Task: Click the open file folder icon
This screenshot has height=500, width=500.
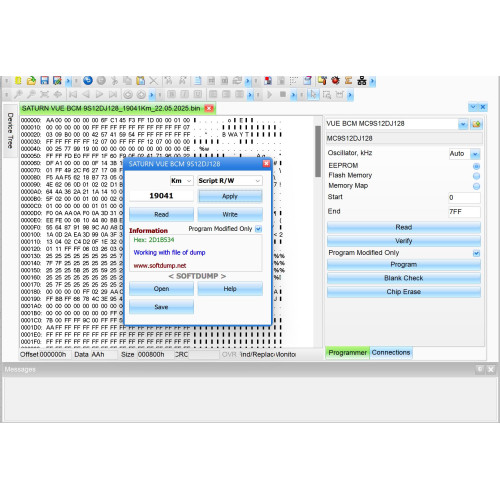Action: coord(31,81)
